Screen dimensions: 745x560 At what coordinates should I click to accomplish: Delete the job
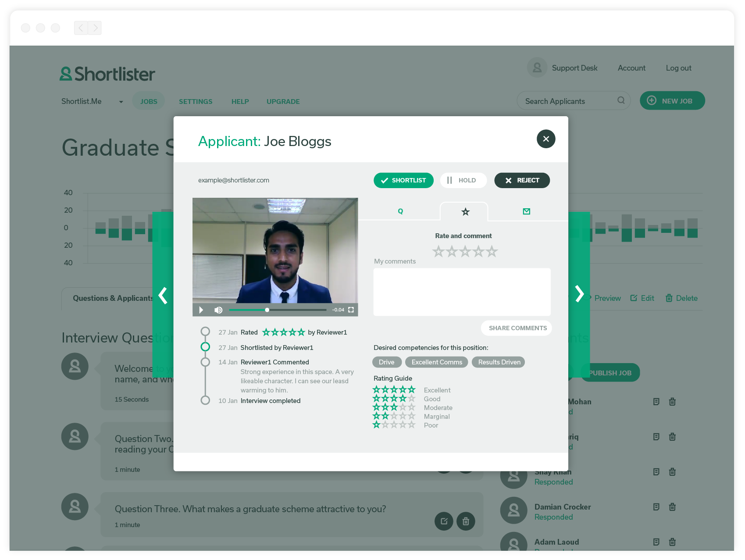pyautogui.click(x=681, y=298)
